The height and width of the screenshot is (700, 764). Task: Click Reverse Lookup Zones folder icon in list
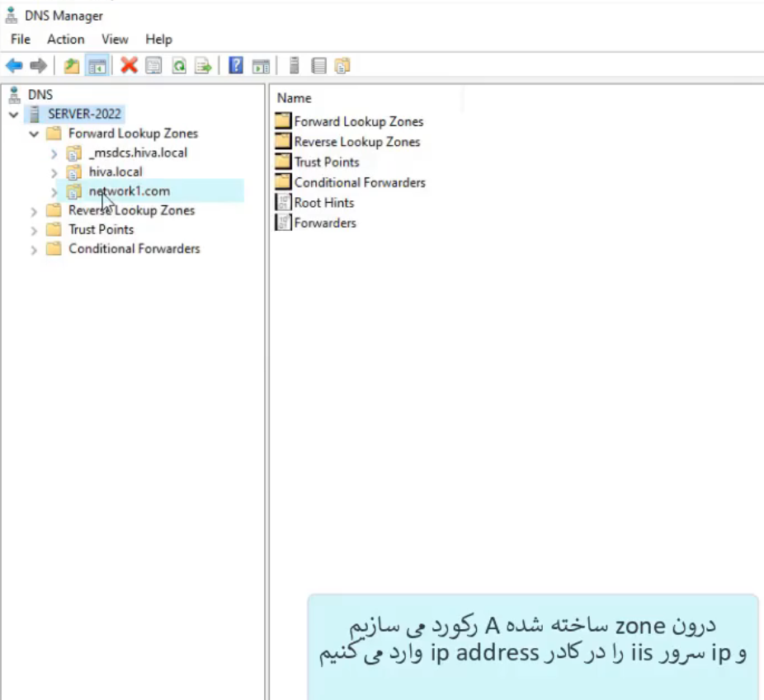tap(283, 141)
